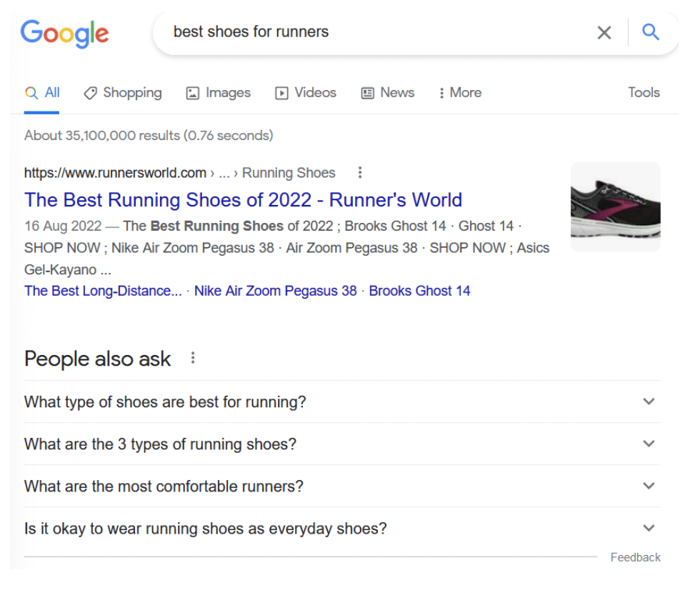The image size is (700, 593).
Task: Open the News tab
Action: pyautogui.click(x=388, y=93)
